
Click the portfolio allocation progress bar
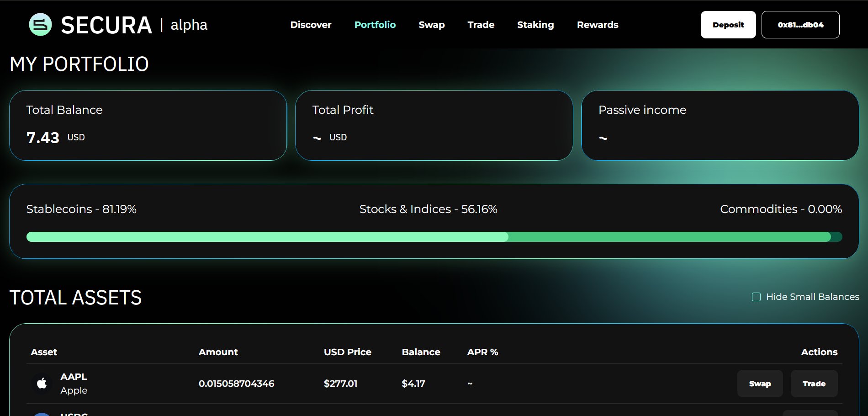[434, 237]
